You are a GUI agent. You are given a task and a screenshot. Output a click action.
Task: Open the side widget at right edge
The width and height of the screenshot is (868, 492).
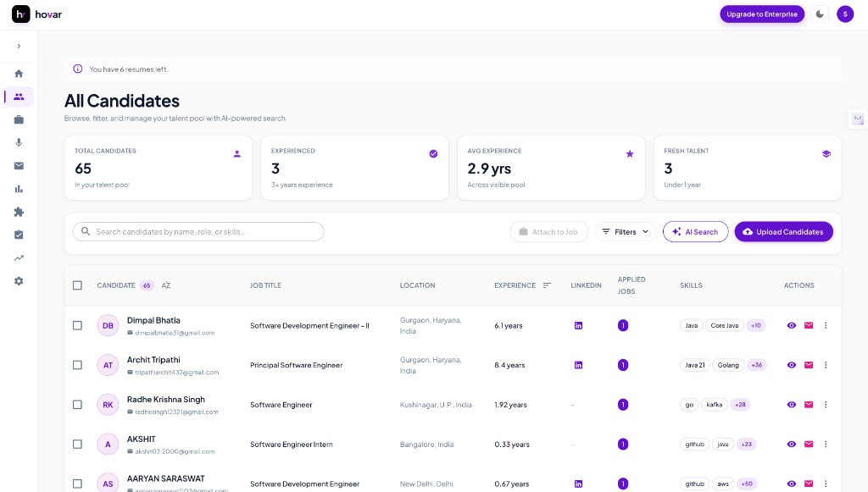coord(858,119)
